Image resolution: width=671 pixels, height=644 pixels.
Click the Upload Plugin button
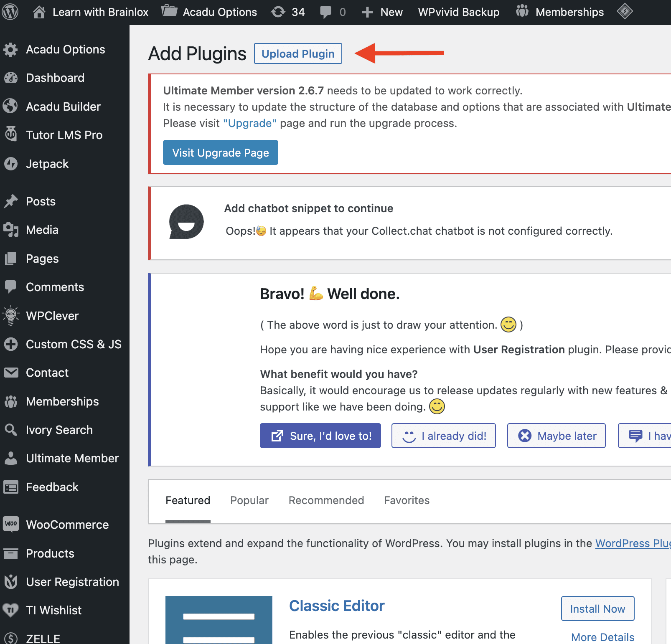click(x=297, y=53)
